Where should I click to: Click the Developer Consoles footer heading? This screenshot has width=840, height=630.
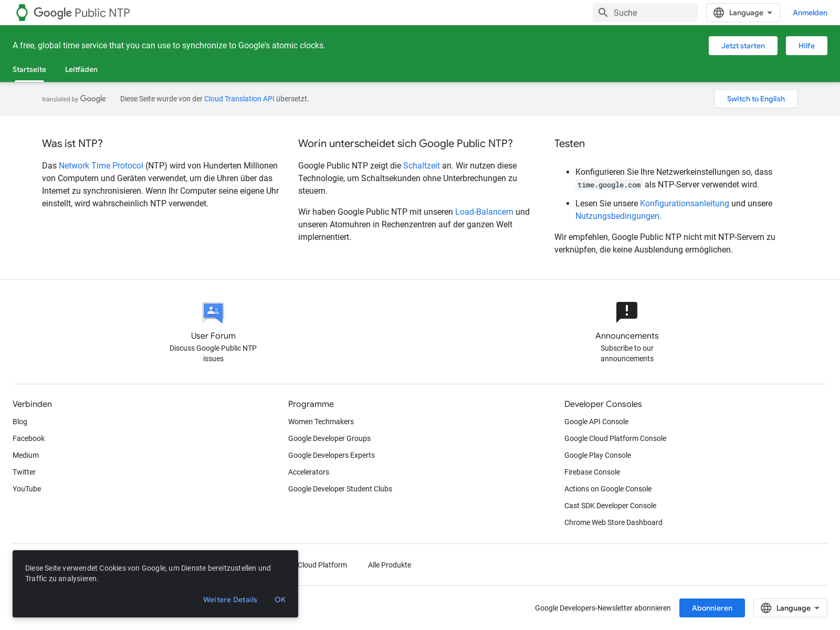point(603,404)
